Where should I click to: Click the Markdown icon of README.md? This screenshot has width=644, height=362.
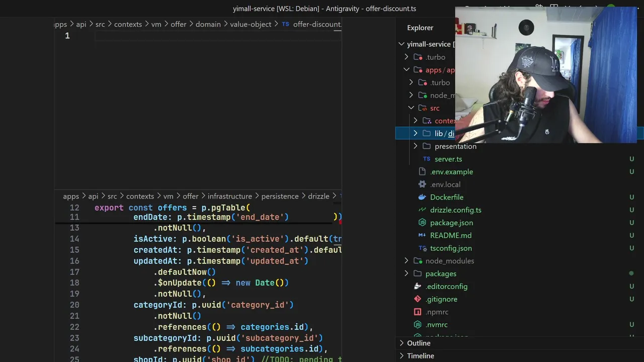point(422,235)
